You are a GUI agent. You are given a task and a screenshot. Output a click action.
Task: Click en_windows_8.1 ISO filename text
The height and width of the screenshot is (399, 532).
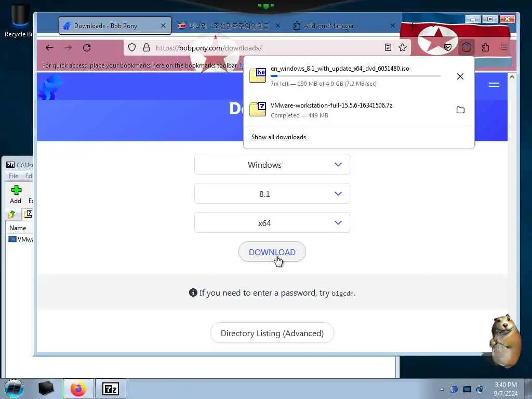(x=340, y=69)
